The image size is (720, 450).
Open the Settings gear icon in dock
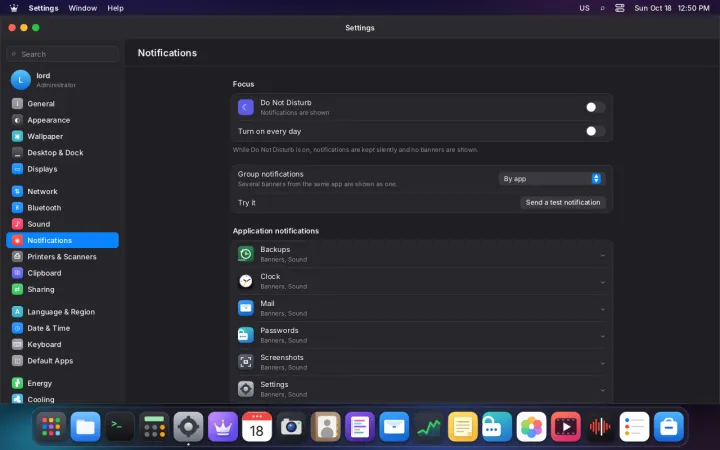[188, 427]
